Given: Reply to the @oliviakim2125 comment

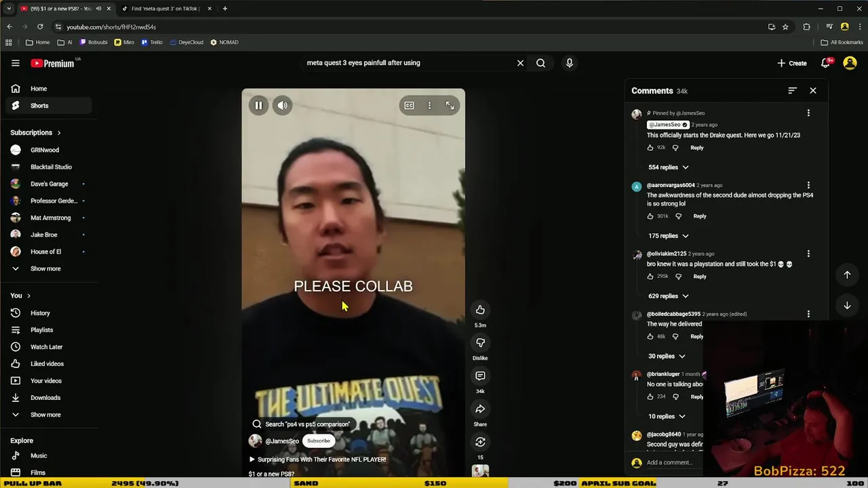Looking at the screenshot, I should (x=700, y=277).
